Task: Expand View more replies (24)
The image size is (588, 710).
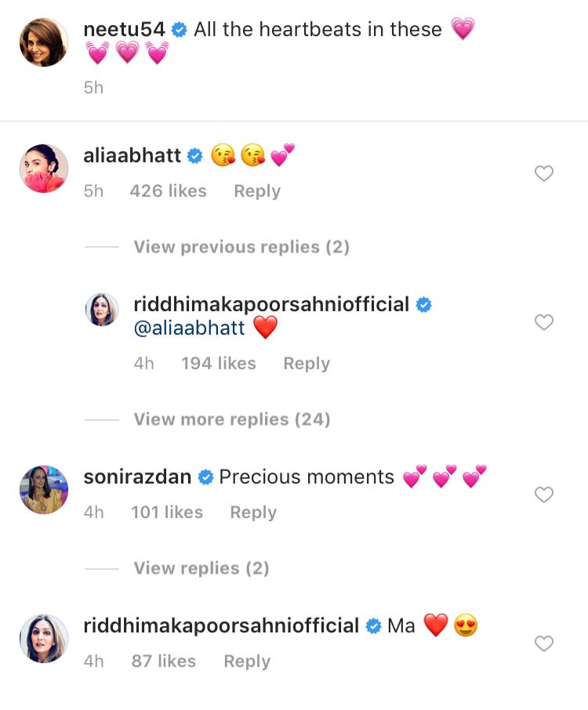Action: tap(232, 419)
